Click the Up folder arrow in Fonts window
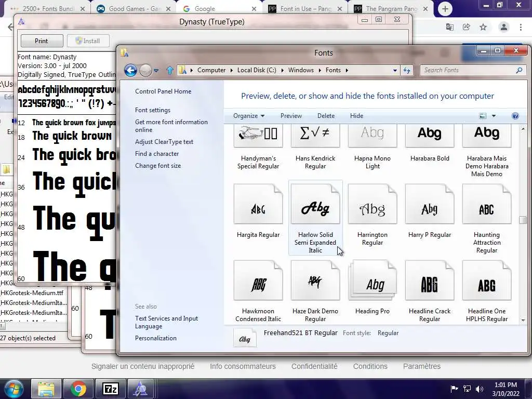 170,70
